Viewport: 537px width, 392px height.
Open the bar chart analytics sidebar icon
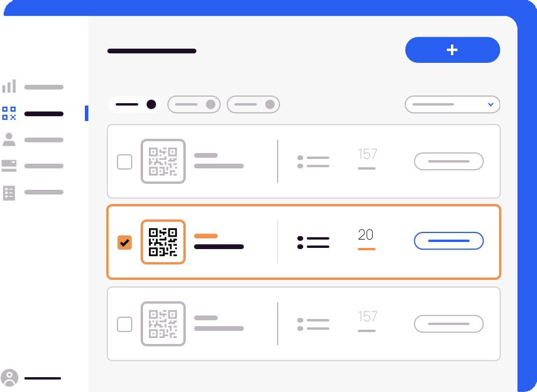coord(9,86)
